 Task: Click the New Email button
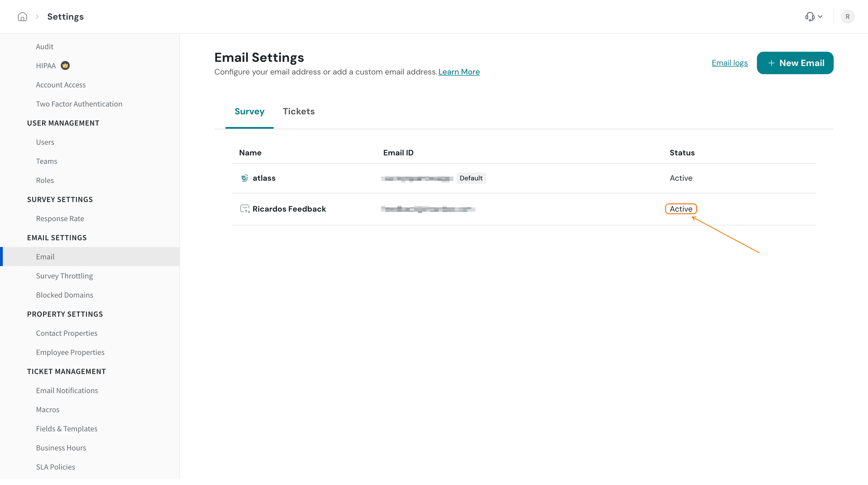795,63
